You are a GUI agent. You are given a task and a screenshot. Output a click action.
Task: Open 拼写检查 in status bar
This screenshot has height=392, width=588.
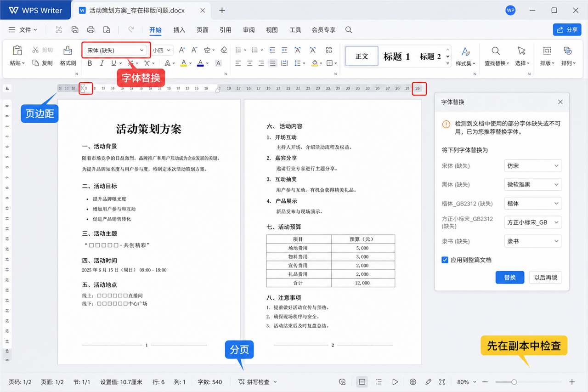coord(258,382)
